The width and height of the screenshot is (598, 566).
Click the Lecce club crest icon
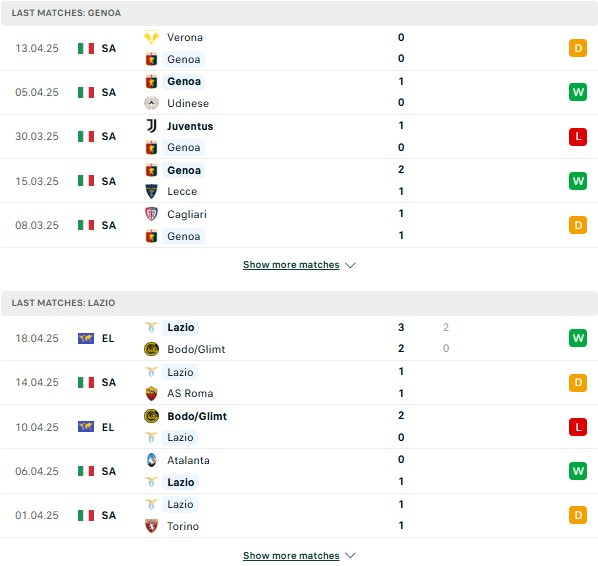(x=151, y=191)
